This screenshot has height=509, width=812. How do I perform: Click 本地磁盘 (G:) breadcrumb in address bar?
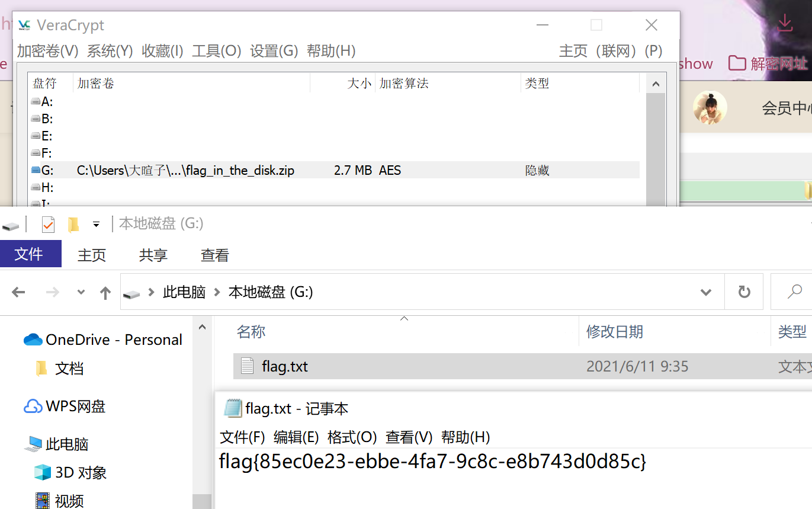point(271,292)
